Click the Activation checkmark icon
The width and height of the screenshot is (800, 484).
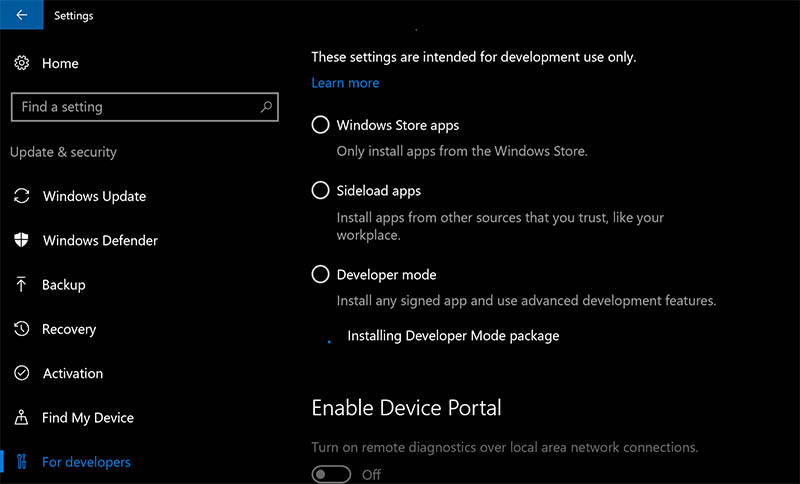(21, 373)
